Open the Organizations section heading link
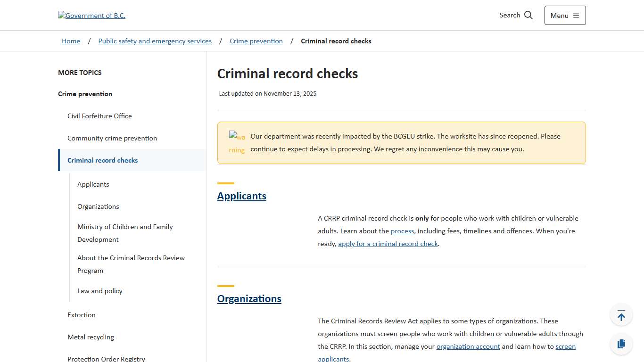Image resolution: width=644 pixels, height=362 pixels. click(x=249, y=298)
